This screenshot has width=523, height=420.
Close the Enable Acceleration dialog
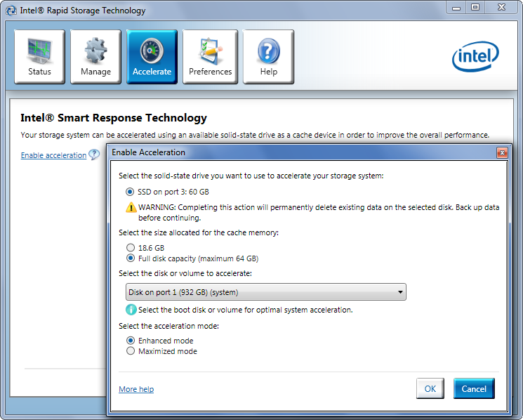tap(502, 152)
